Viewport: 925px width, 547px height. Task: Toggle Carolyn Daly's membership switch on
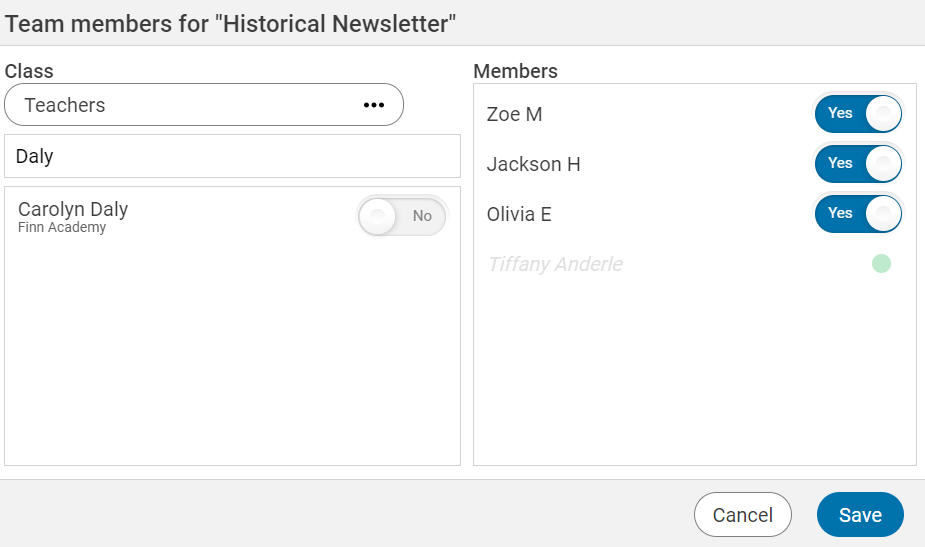pyautogui.click(x=402, y=216)
